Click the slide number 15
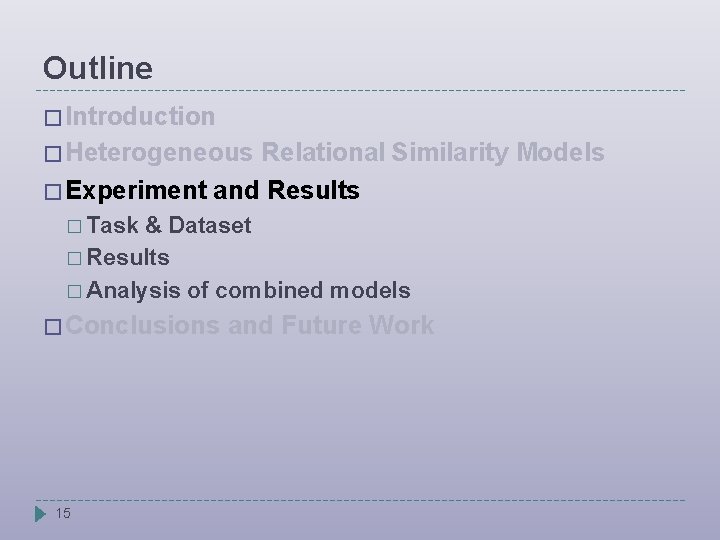The width and height of the screenshot is (720, 540). click(x=63, y=514)
